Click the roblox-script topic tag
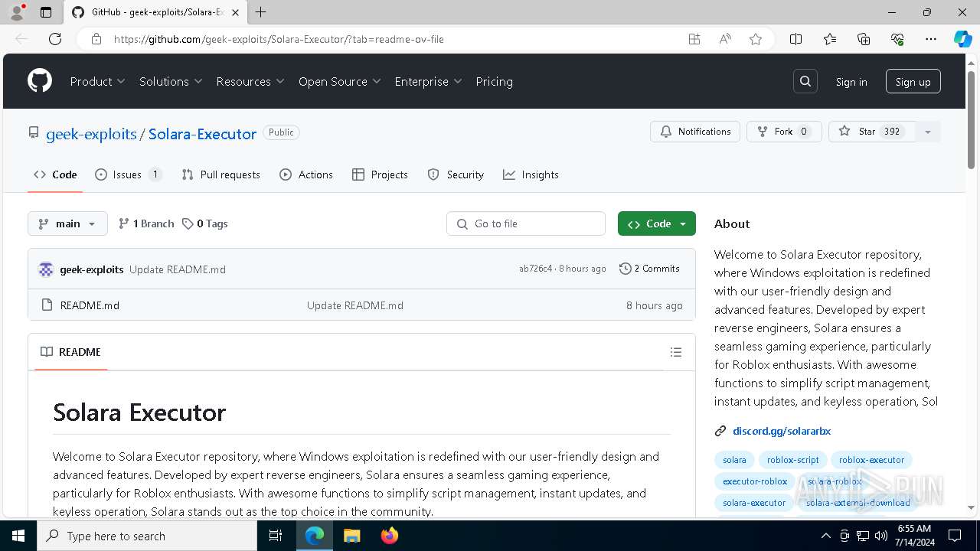This screenshot has height=551, width=980. [x=792, y=460]
